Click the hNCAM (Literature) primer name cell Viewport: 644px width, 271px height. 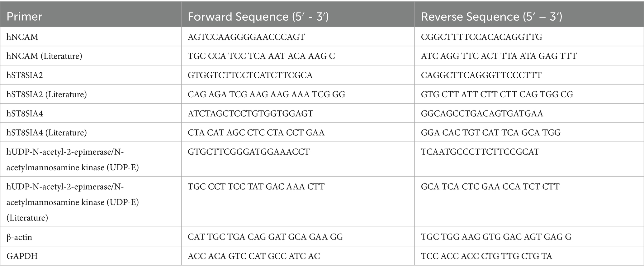click(x=44, y=56)
